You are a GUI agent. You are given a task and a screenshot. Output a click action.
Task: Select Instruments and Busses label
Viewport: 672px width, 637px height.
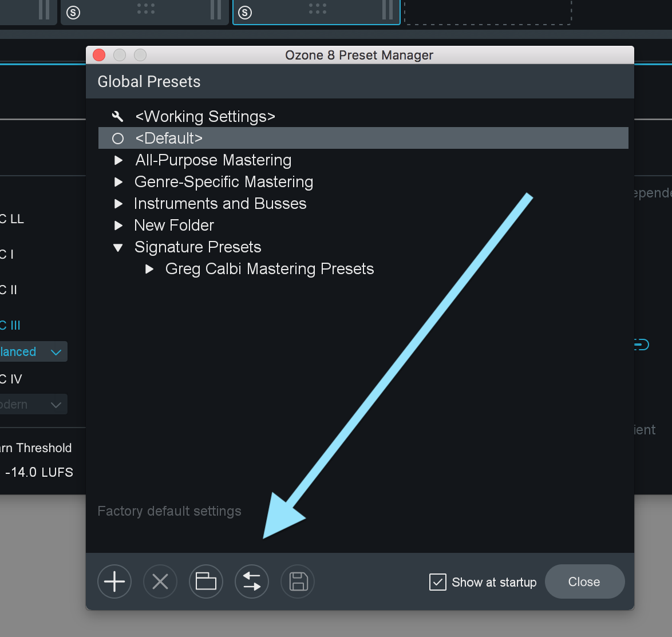pyautogui.click(x=220, y=204)
